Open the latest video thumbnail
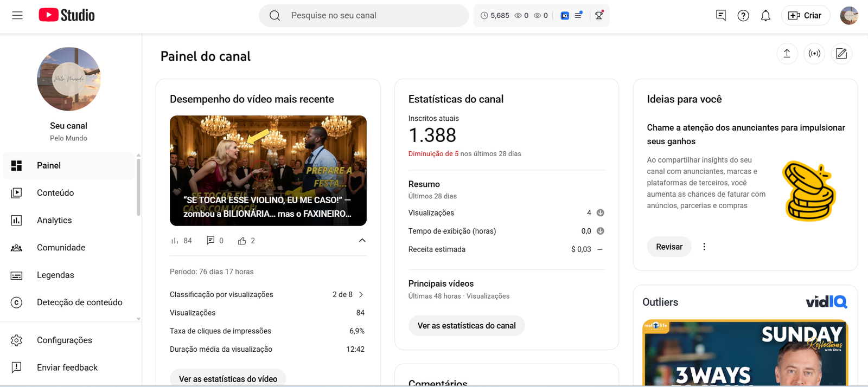868x387 pixels. click(268, 170)
